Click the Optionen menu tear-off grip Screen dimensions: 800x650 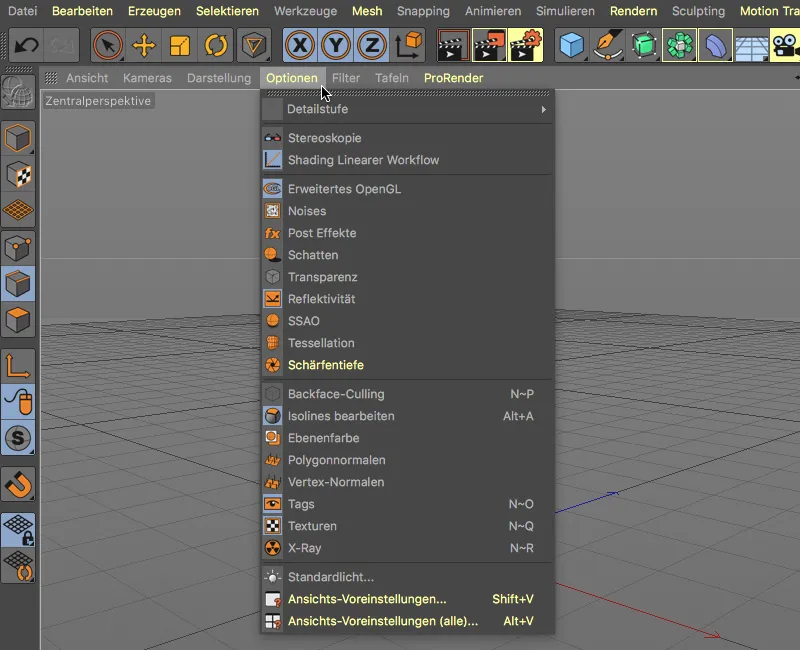click(x=408, y=93)
